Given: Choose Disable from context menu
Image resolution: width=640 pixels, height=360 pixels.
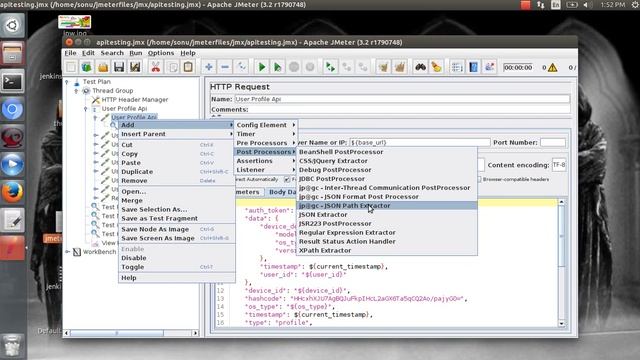Looking at the screenshot, I should coord(177,258).
